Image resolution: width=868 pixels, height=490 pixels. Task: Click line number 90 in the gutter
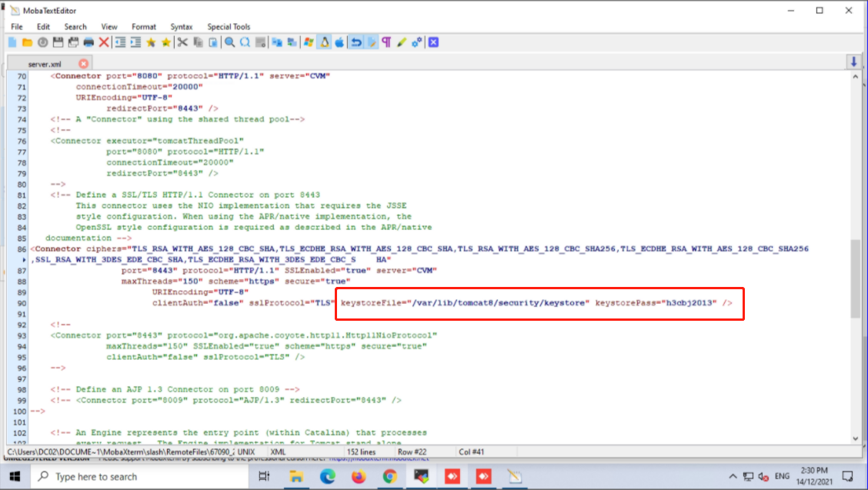click(x=21, y=303)
